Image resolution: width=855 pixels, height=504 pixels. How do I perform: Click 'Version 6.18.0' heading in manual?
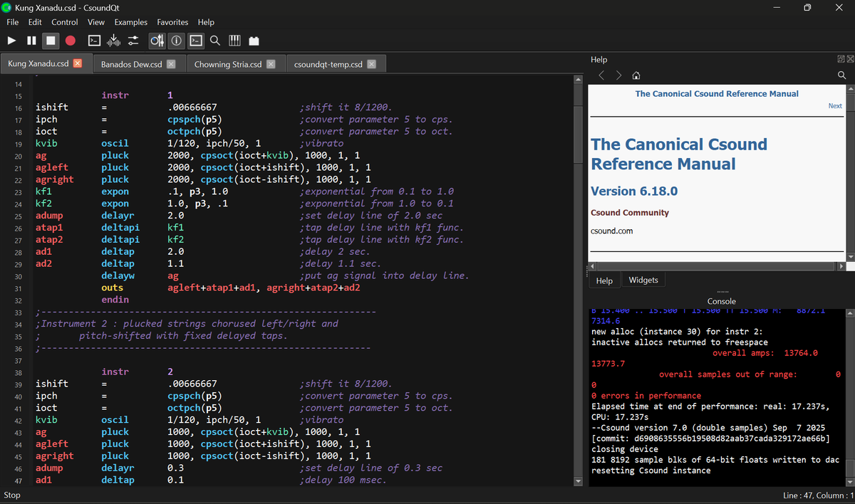pyautogui.click(x=634, y=191)
